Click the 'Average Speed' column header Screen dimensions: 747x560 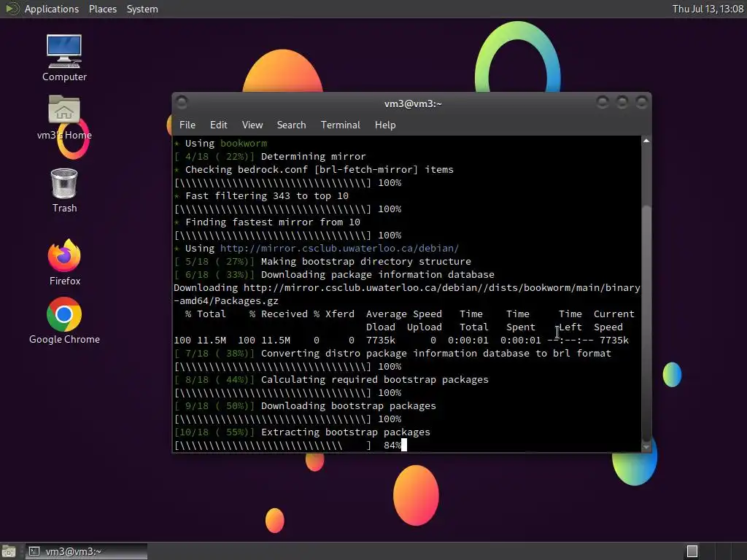click(404, 314)
